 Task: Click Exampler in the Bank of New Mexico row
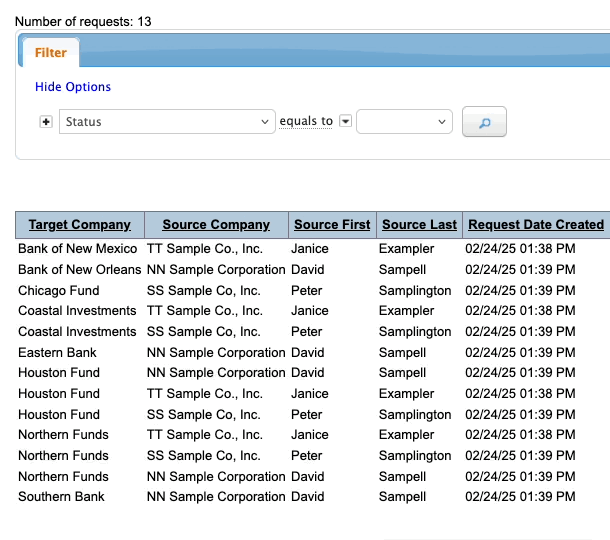coord(406,249)
